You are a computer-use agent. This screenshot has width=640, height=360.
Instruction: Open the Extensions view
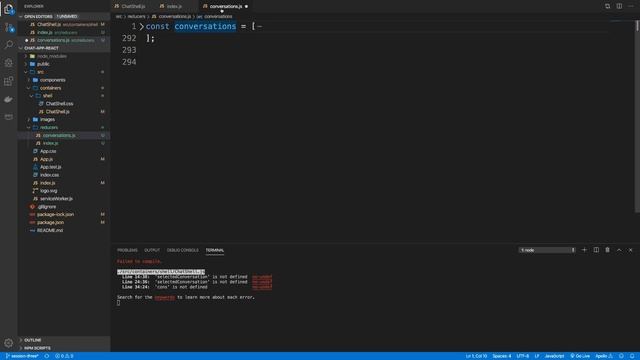9,81
